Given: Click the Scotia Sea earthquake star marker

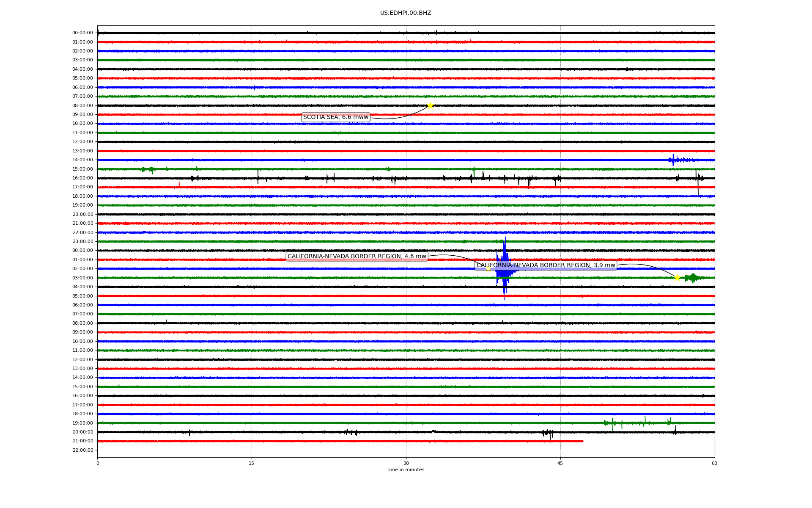Looking at the screenshot, I should (430, 105).
